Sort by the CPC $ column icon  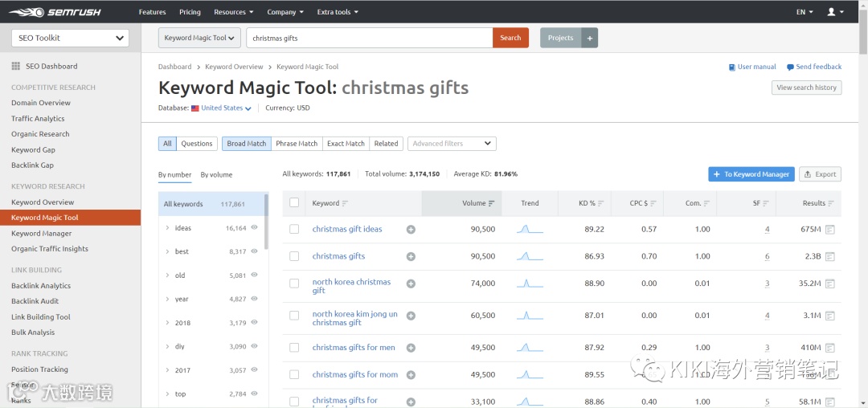pos(653,203)
